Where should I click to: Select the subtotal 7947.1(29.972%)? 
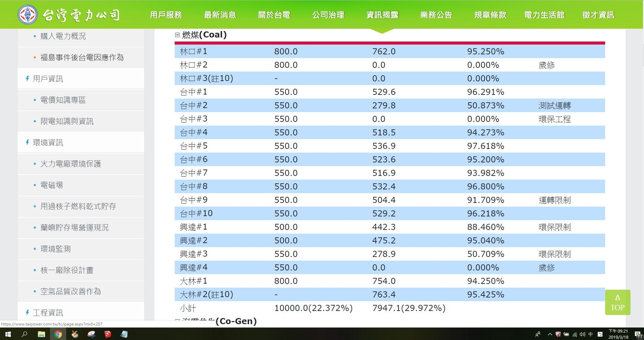pyautogui.click(x=409, y=308)
